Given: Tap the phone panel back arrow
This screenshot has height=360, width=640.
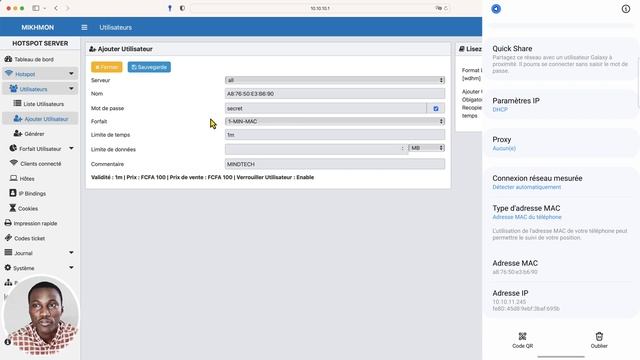Looking at the screenshot, I should pos(496,9).
